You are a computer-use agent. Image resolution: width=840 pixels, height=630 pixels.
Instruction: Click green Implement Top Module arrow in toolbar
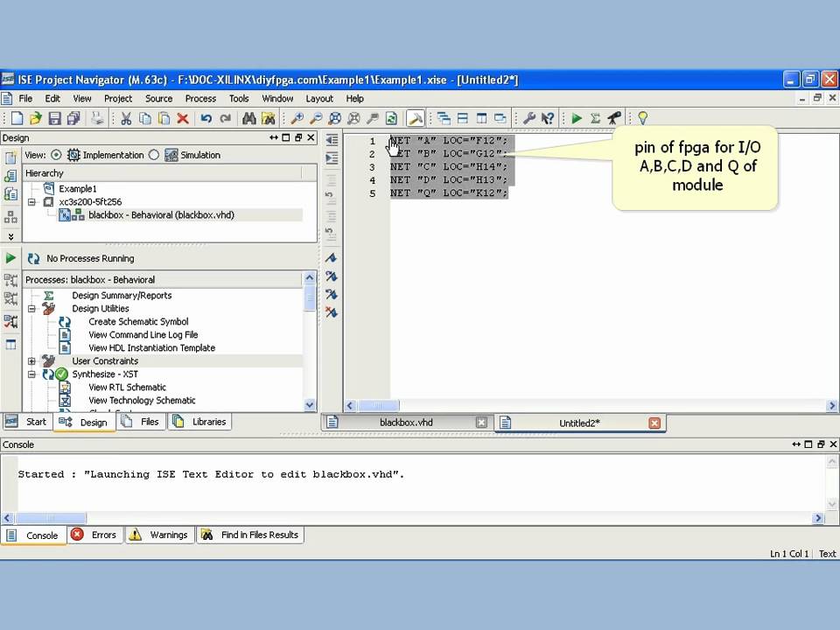(x=577, y=118)
